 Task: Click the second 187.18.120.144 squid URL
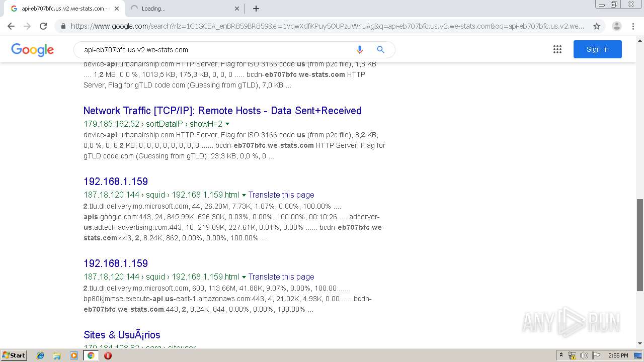point(161,277)
